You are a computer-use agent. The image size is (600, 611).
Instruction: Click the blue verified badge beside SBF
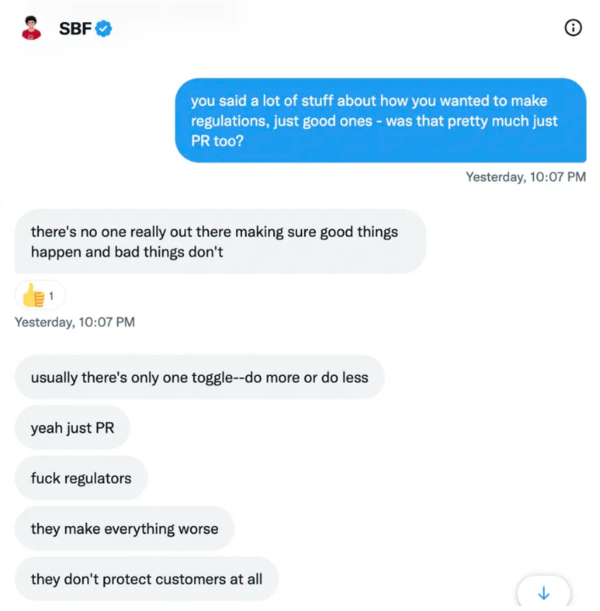click(104, 29)
